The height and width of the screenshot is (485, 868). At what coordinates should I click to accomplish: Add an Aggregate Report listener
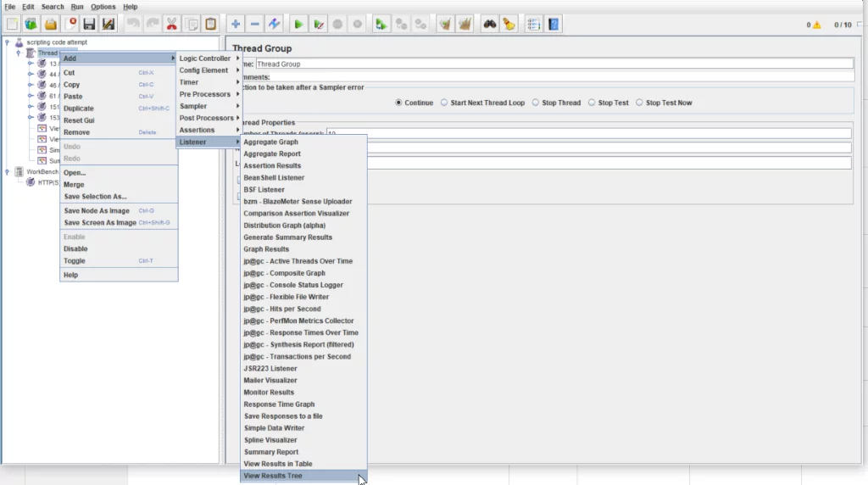pos(303,154)
